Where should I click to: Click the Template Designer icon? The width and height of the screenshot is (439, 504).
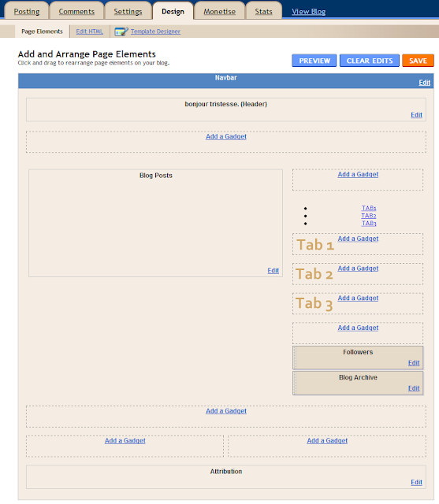121,31
